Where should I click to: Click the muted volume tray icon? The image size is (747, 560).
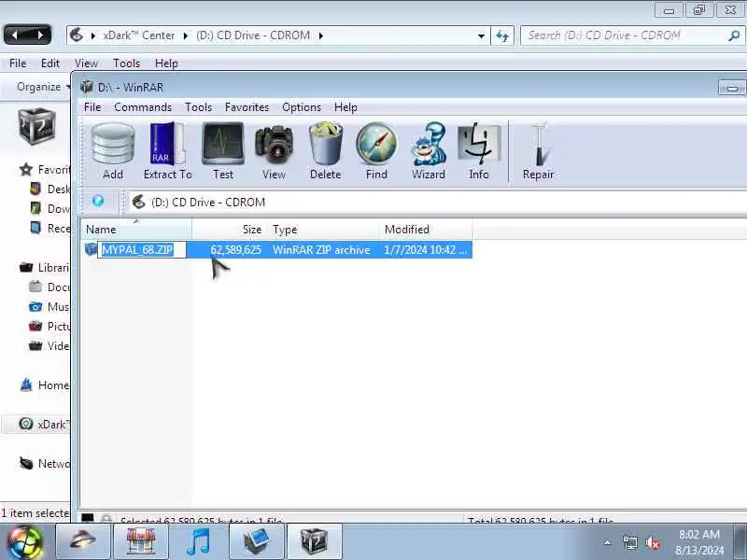point(653,543)
